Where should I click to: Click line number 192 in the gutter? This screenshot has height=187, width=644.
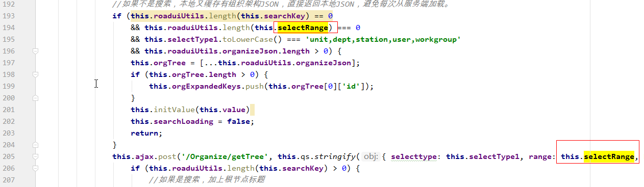pyautogui.click(x=9, y=4)
